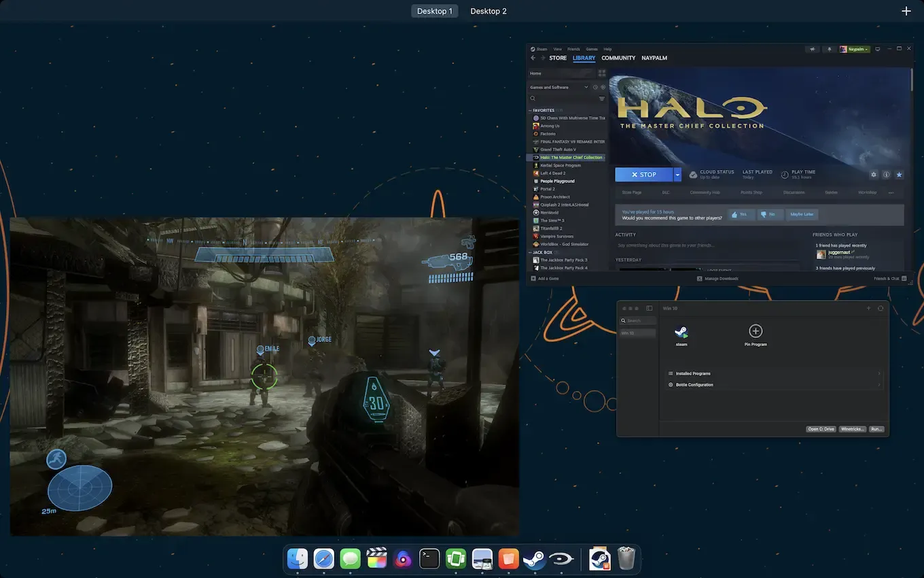The image size is (924, 578).
Task: Open the library filter options icon
Action: coord(601,99)
